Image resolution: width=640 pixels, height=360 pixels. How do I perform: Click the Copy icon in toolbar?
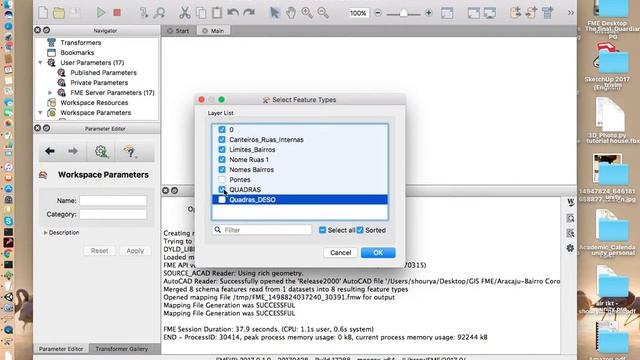[x=201, y=13]
